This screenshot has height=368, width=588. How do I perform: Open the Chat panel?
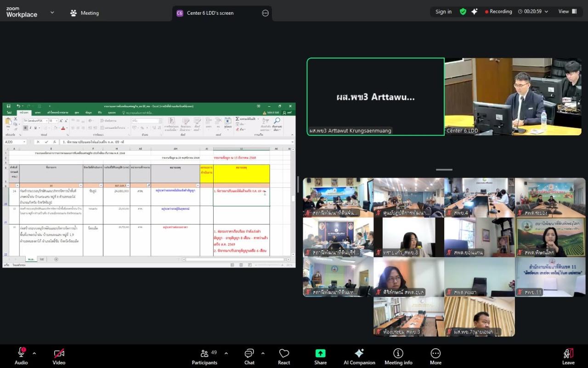click(x=249, y=356)
